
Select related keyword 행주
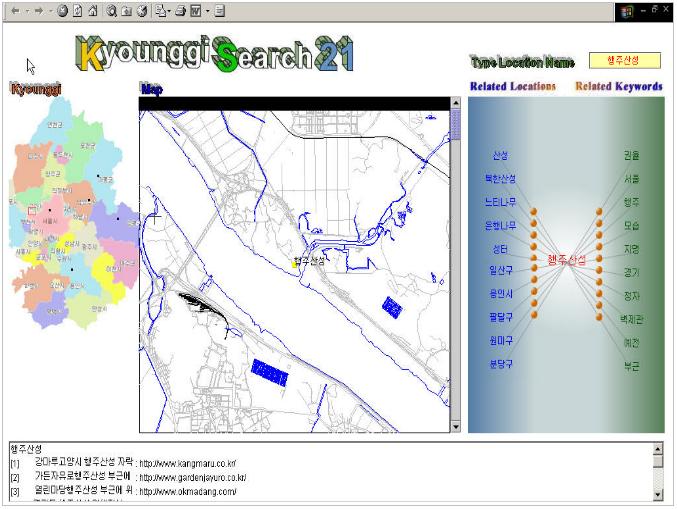point(631,202)
